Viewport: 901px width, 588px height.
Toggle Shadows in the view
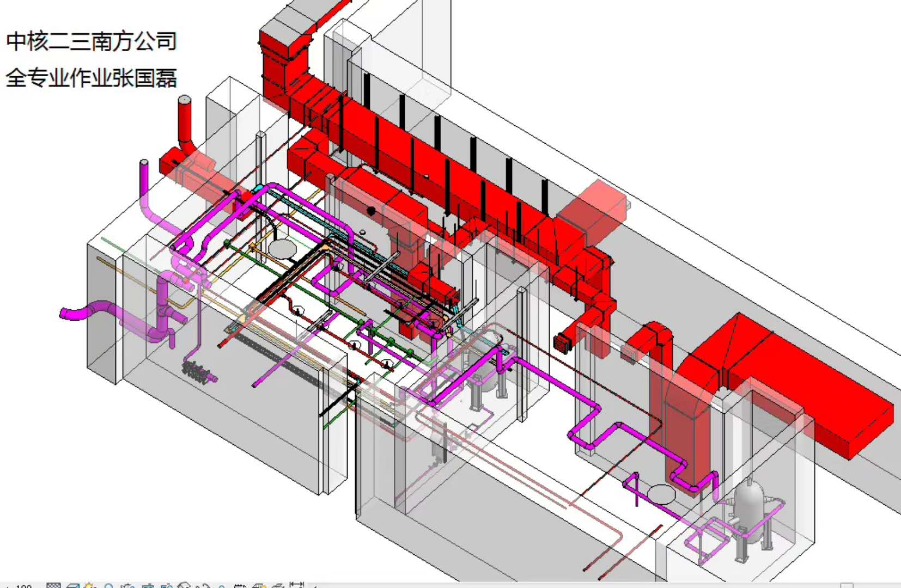[x=108, y=586]
